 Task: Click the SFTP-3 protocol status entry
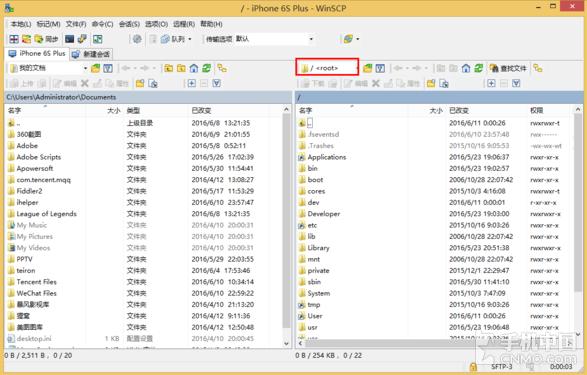pos(501,366)
